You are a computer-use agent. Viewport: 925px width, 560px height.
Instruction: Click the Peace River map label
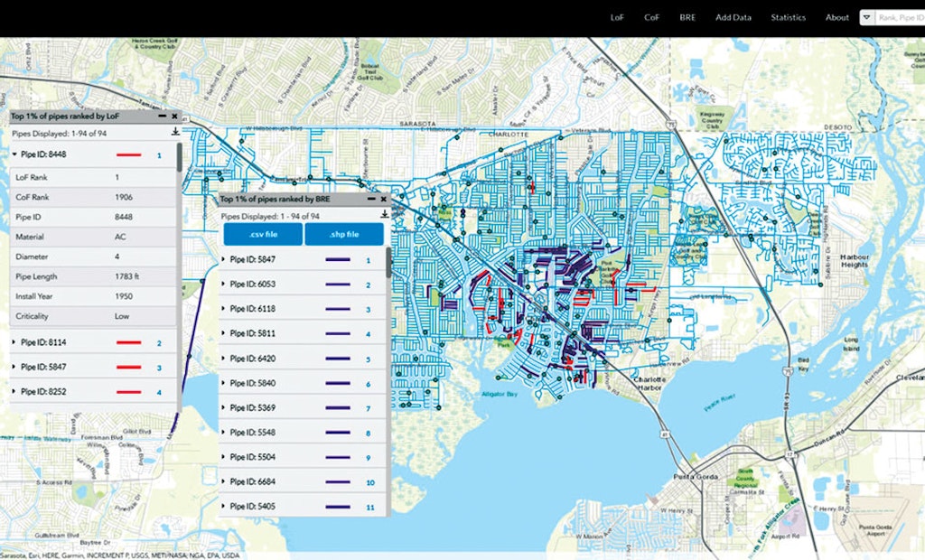pos(719,403)
